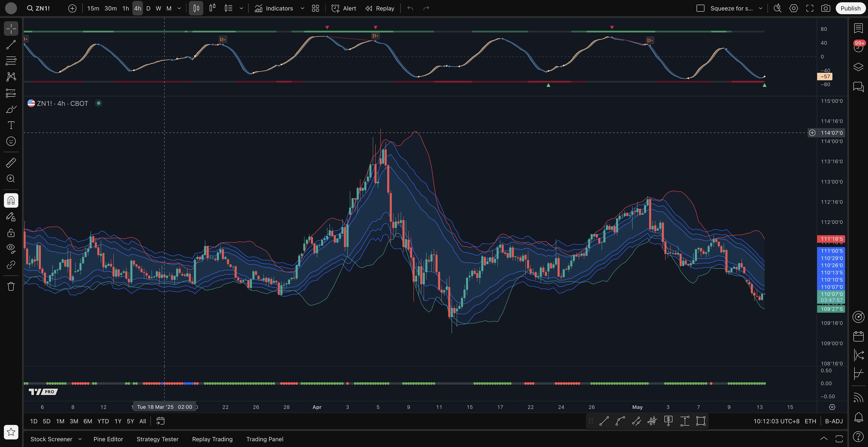The height and width of the screenshot is (447, 868).
Task: Toggle Magnet mode in left toolbar
Action: point(11,201)
